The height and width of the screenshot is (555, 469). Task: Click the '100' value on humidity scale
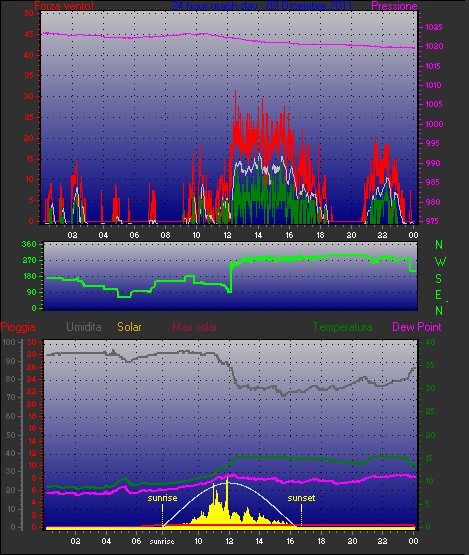(8, 342)
